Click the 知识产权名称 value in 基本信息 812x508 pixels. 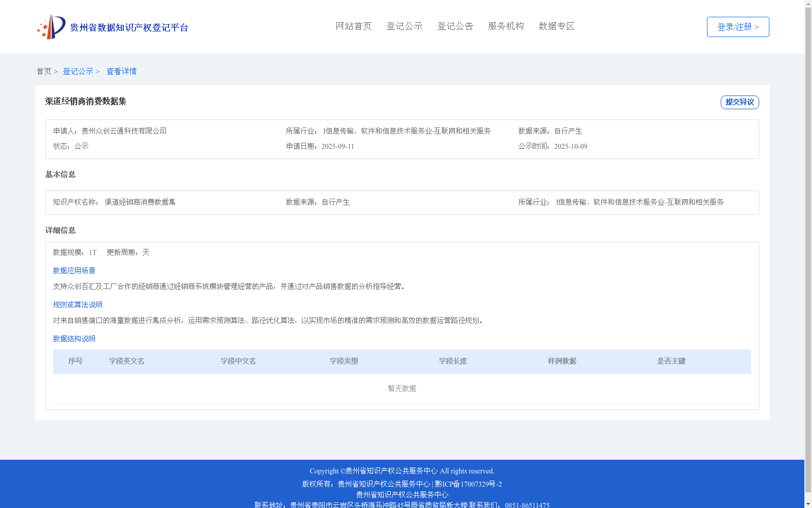pyautogui.click(x=140, y=202)
